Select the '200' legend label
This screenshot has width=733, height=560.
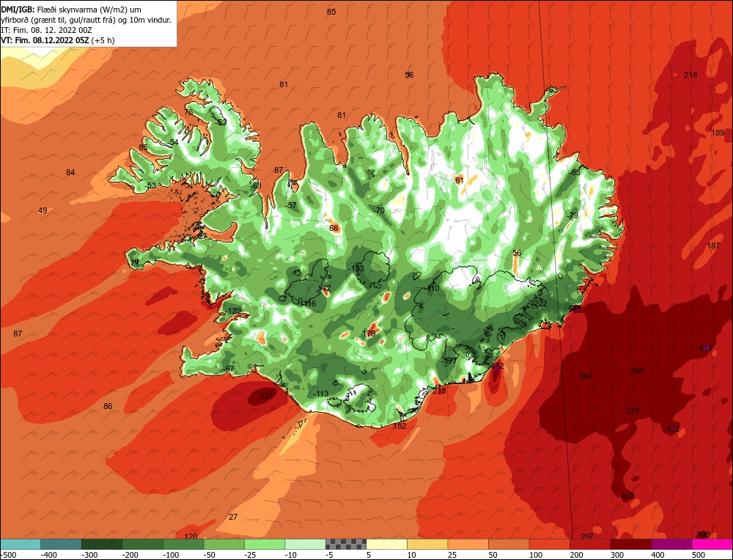click(576, 555)
